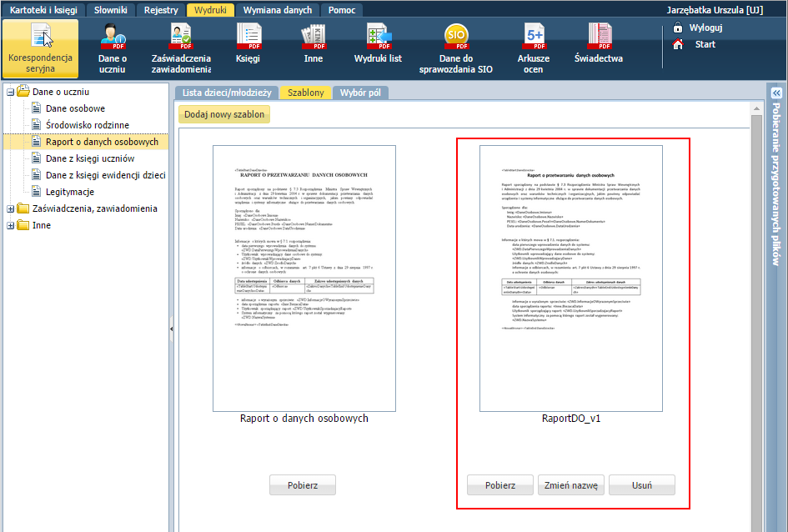
Task: Collapse left tree panel with splitter arrow
Action: click(x=172, y=329)
